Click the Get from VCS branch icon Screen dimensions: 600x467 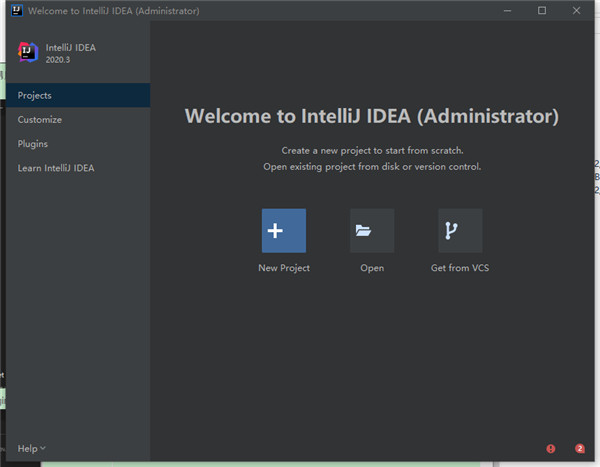[460, 231]
